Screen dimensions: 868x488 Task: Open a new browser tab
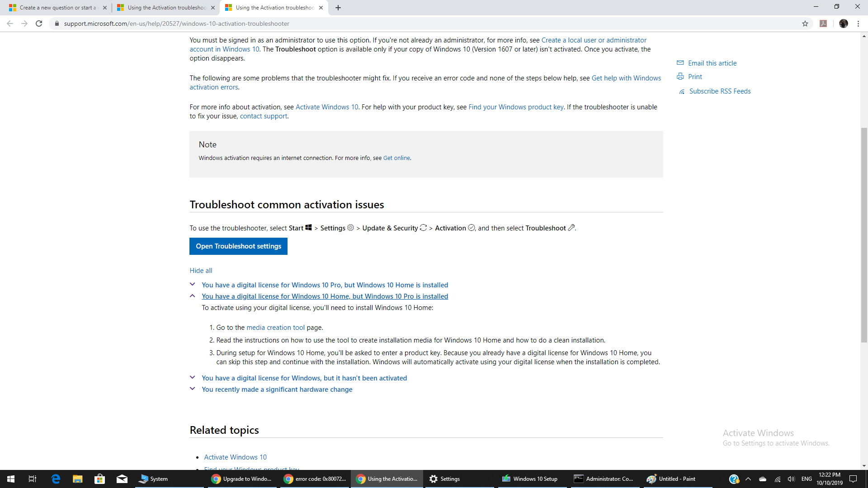pos(338,8)
